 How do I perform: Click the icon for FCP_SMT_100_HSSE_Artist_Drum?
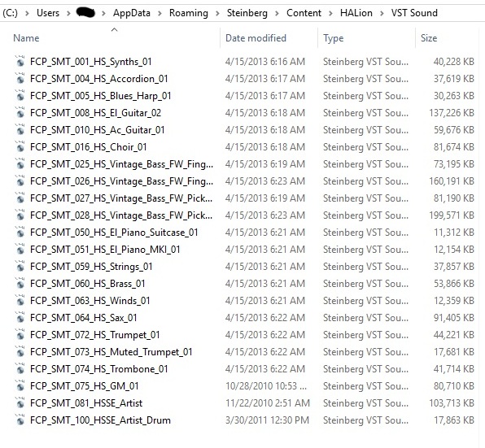(20, 420)
